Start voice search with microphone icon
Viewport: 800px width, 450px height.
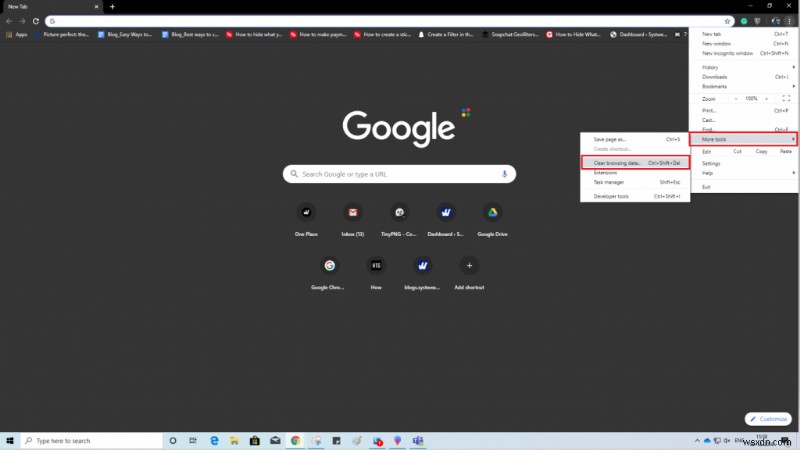[x=504, y=174]
